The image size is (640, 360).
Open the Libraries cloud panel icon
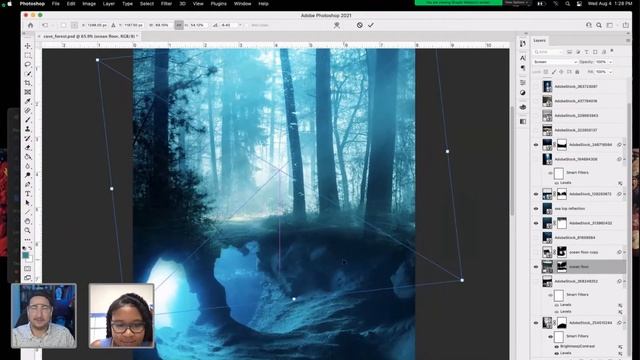[x=523, y=107]
